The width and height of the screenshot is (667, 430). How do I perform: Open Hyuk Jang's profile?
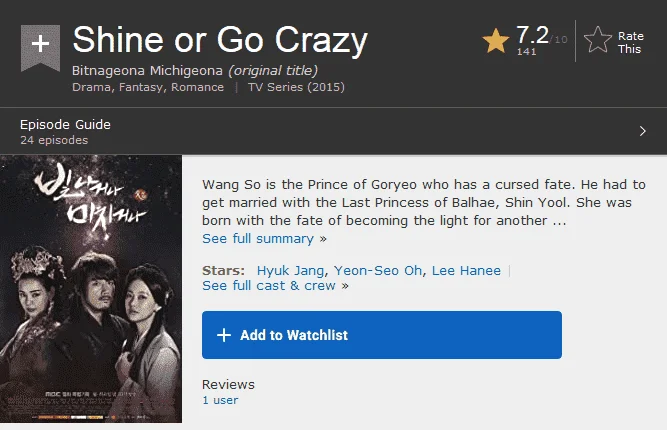290,271
